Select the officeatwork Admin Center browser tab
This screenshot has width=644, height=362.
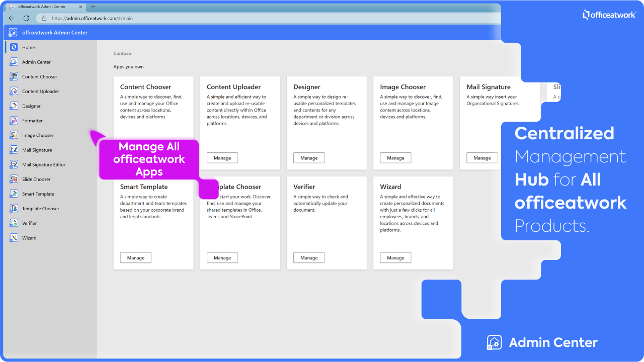pos(46,7)
